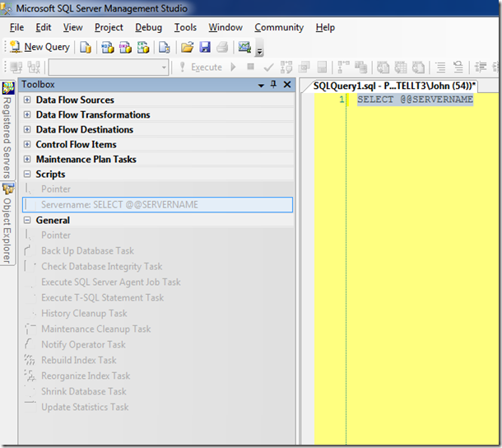Select the Reorganize Index Task item
Viewport: 502px width, 448px height.
point(157,376)
